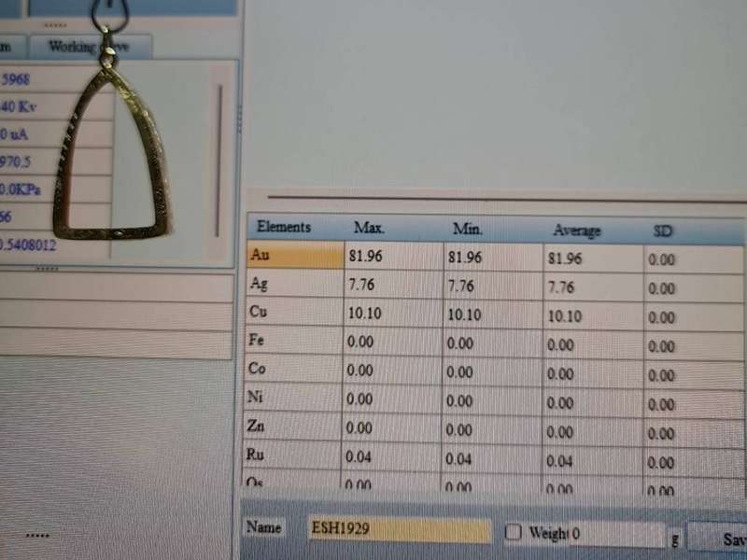
Task: Click the Save button
Action: [x=730, y=539]
